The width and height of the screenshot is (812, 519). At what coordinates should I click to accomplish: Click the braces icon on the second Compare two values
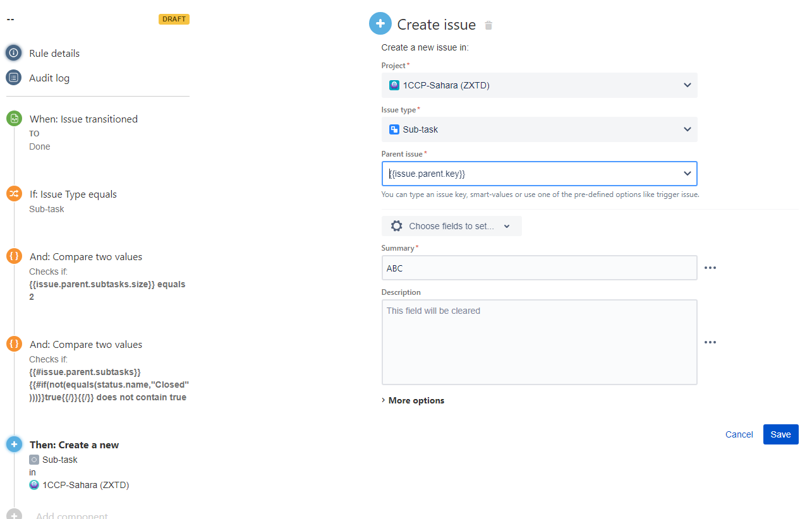tap(13, 343)
